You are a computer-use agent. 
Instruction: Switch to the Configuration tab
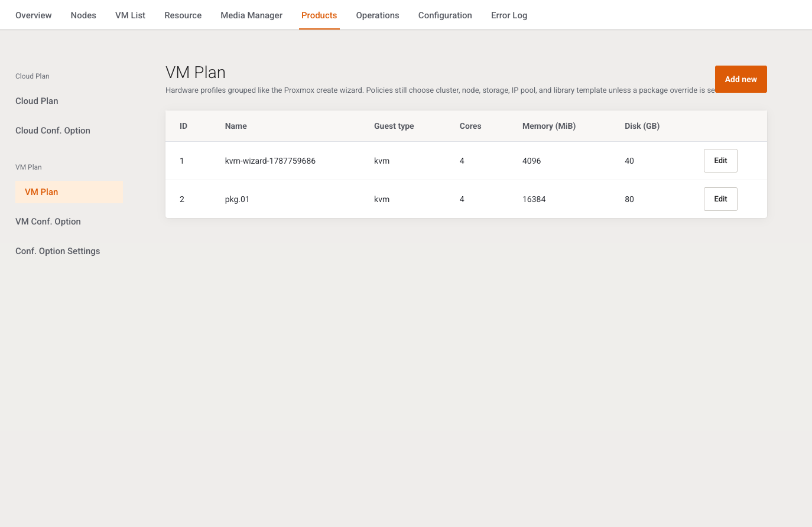pos(445,15)
